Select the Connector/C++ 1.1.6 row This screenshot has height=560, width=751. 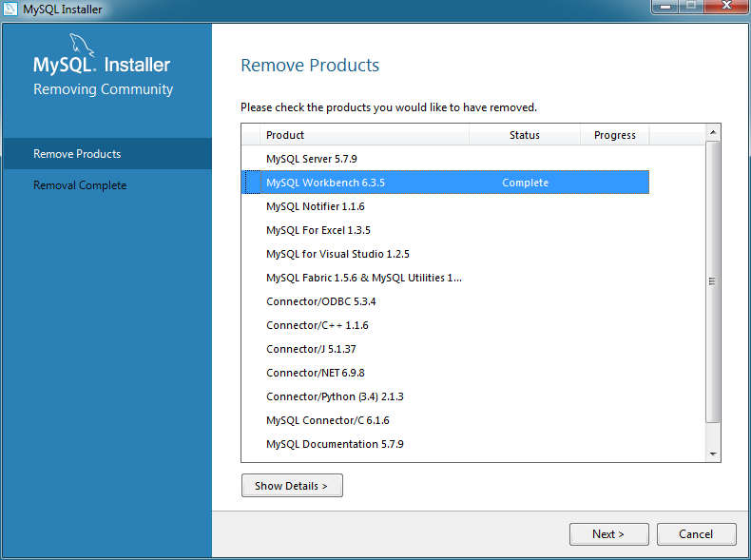(x=446, y=325)
